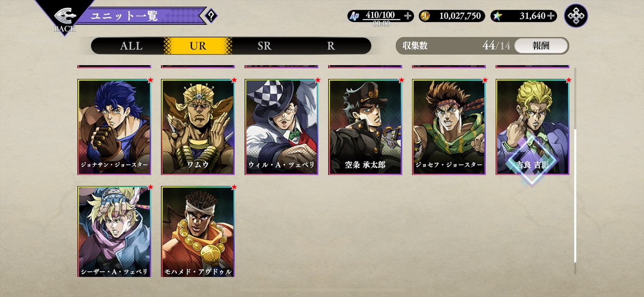Click the AP stamina icon
The image size is (644, 297).
point(354,16)
